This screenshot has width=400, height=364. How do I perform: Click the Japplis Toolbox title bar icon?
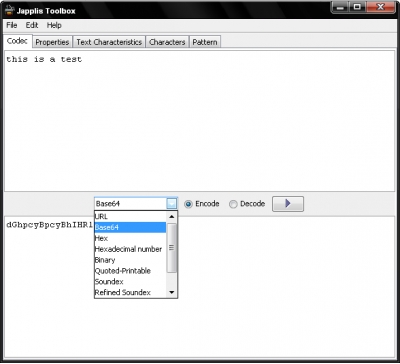tap(10, 11)
